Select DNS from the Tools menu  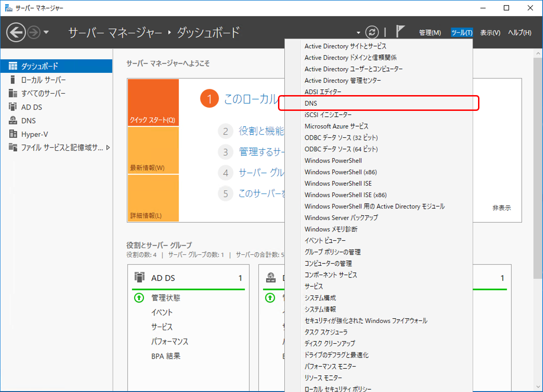point(379,103)
